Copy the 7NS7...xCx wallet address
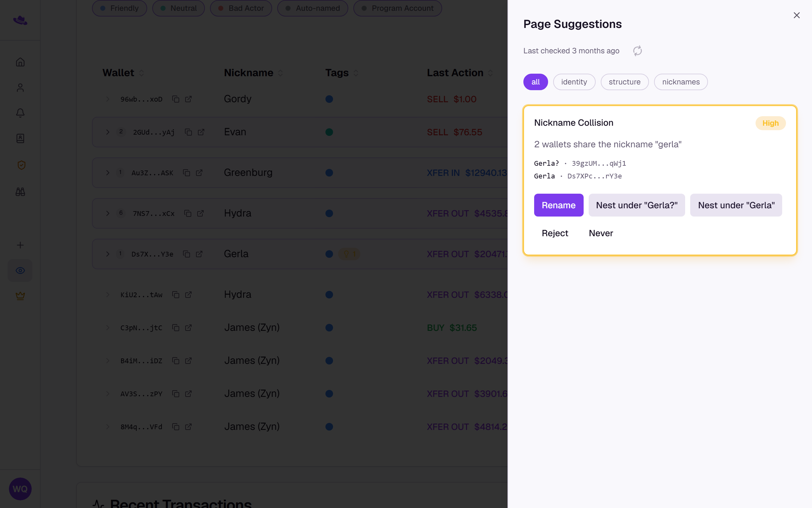The width and height of the screenshot is (812, 508). point(188,213)
